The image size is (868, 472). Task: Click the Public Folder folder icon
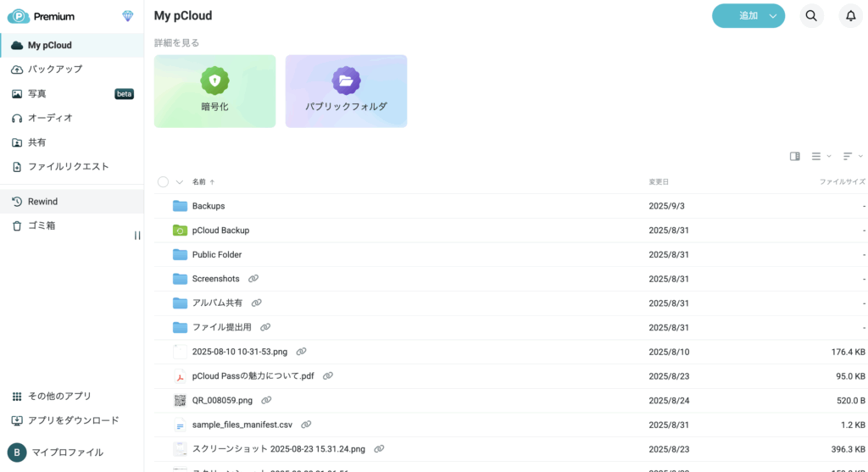180,254
